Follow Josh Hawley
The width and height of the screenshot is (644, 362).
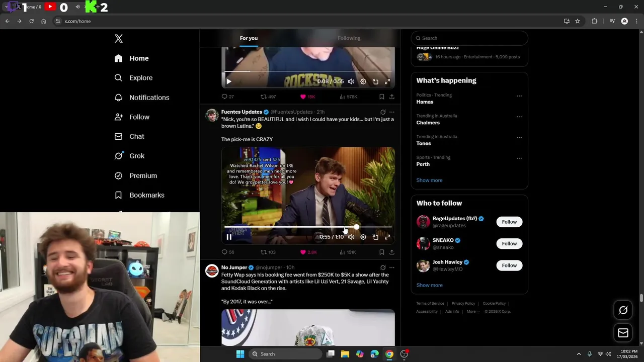(x=509, y=265)
